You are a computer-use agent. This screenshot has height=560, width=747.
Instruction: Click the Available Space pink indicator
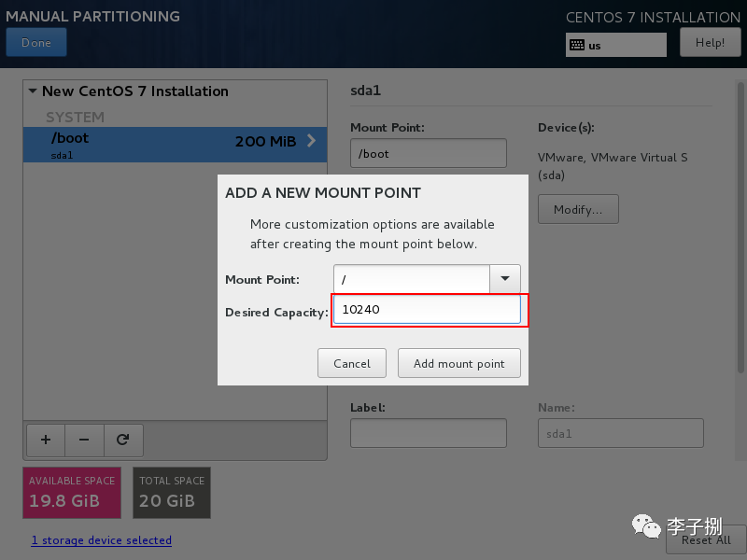tap(72, 492)
